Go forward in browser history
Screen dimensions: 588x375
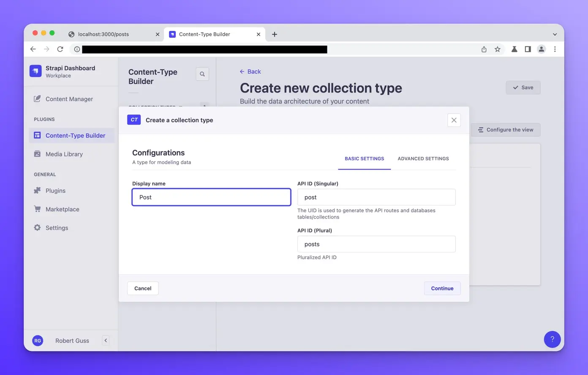coord(46,49)
